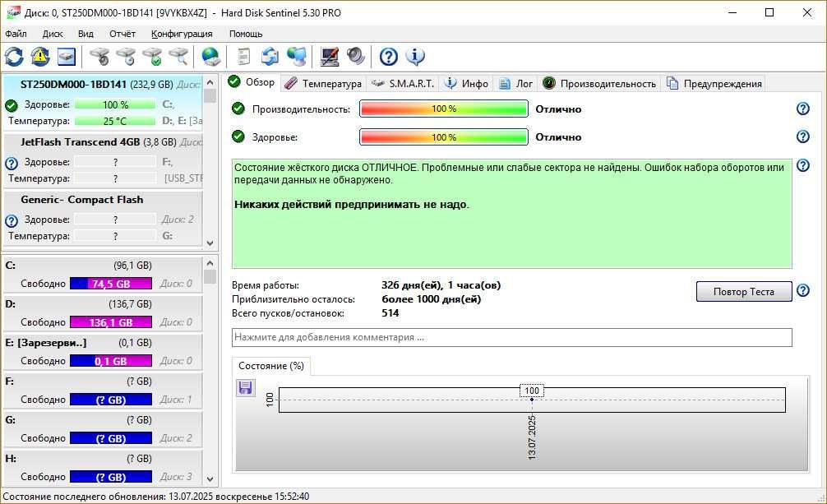Image resolution: width=827 pixels, height=504 pixels.
Task: Switch to the Производительность tab
Action: (599, 83)
